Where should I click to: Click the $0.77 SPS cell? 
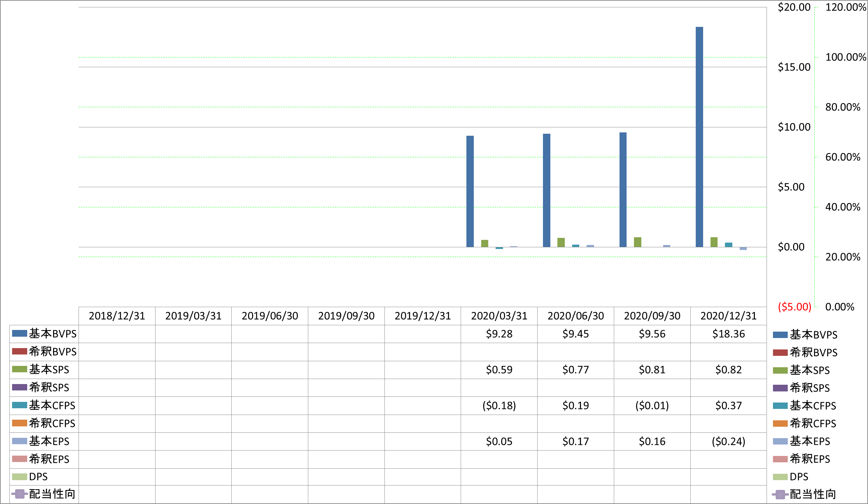(x=576, y=370)
